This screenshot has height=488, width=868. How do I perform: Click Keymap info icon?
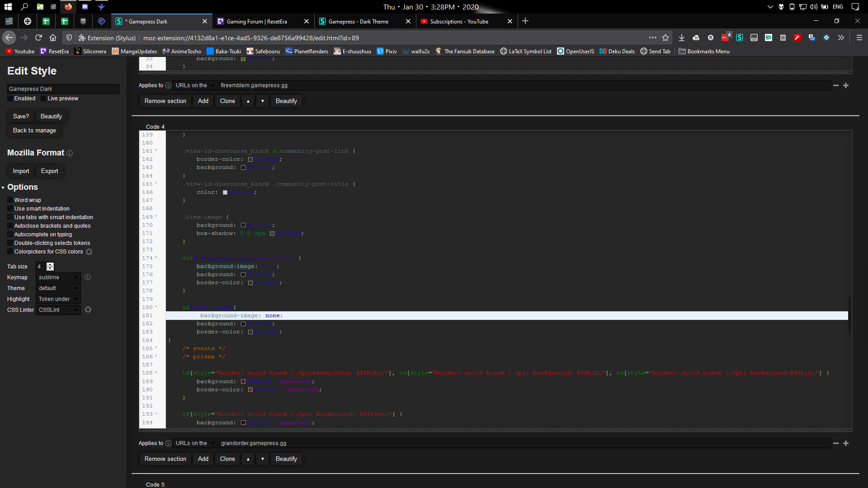tap(88, 277)
